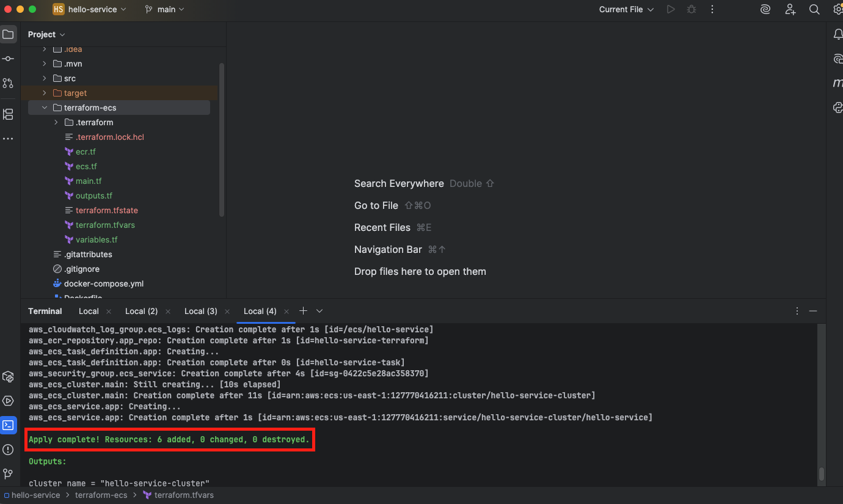This screenshot has width=843, height=504.
Task: Open the Structure tool window icon
Action: pyautogui.click(x=8, y=114)
